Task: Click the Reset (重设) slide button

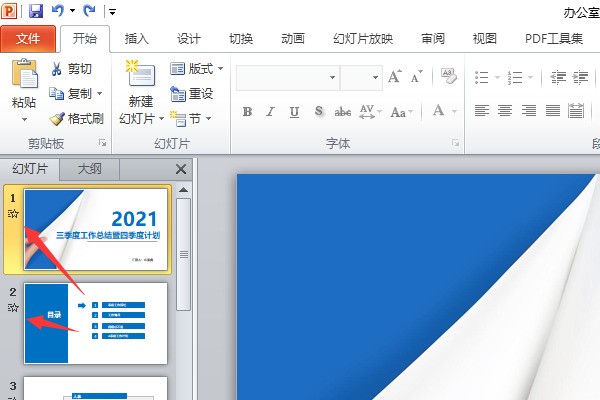Action: coord(192,94)
